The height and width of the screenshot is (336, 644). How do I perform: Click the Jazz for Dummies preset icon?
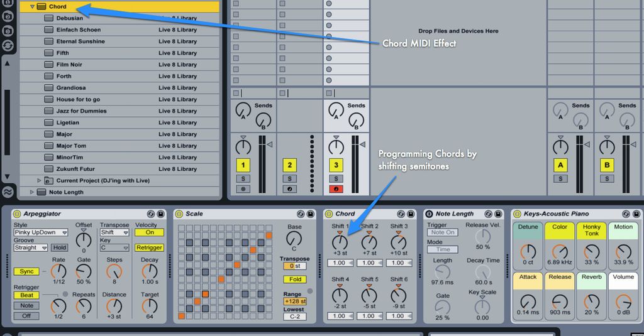49,111
